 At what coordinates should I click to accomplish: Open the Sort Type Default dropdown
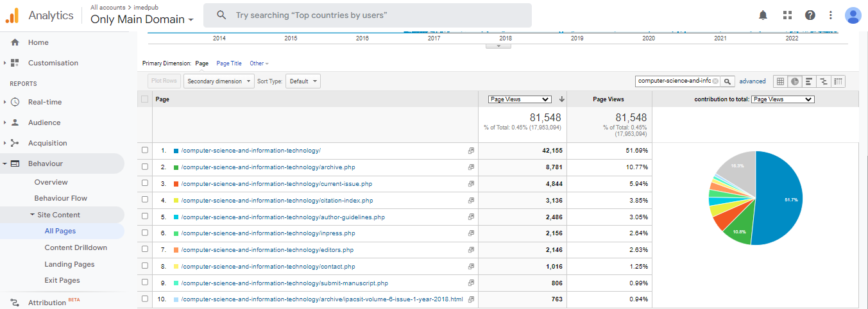tap(303, 81)
